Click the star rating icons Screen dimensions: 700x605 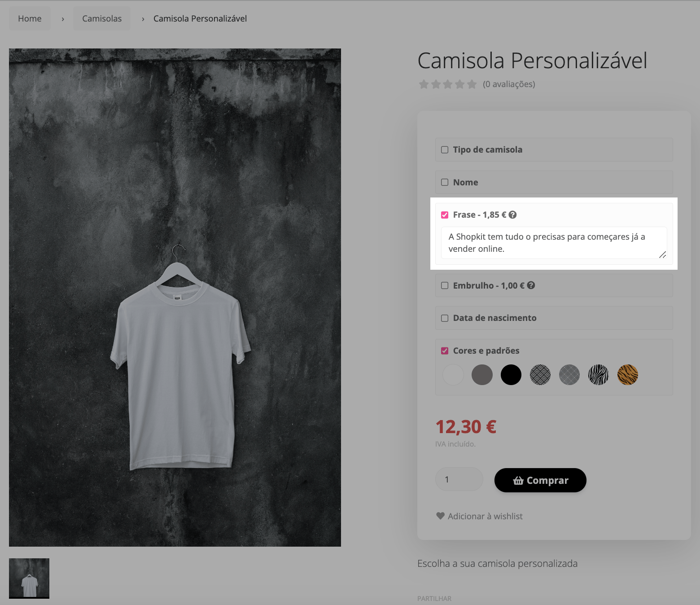tap(447, 84)
